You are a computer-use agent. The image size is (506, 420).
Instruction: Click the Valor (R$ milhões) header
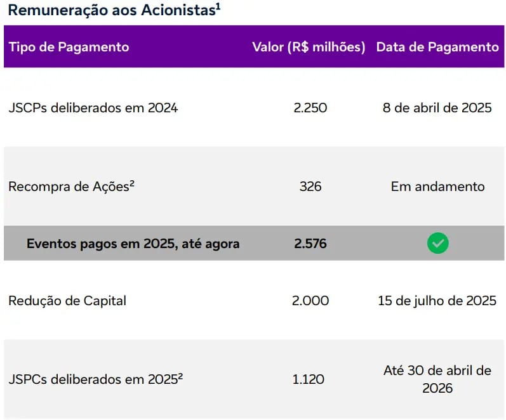(x=309, y=47)
